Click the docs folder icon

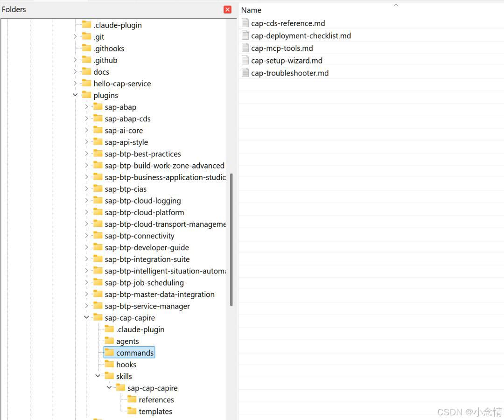pyautogui.click(x=86, y=72)
